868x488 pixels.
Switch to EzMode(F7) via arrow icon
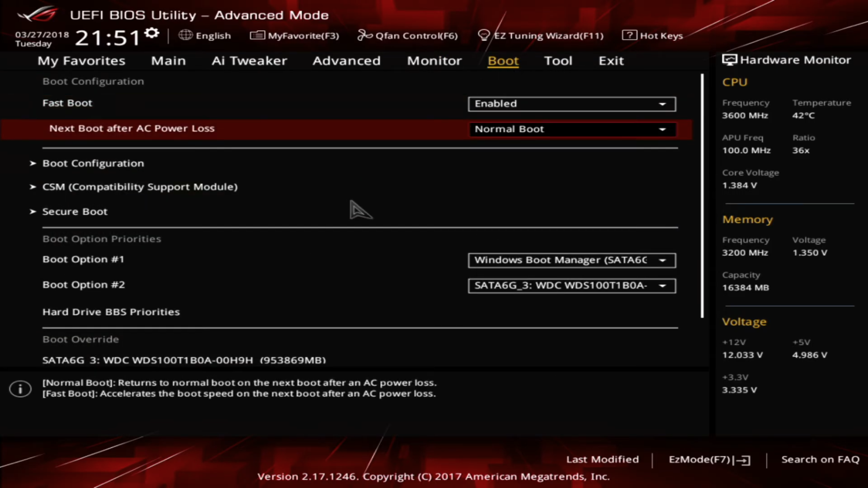(743, 460)
